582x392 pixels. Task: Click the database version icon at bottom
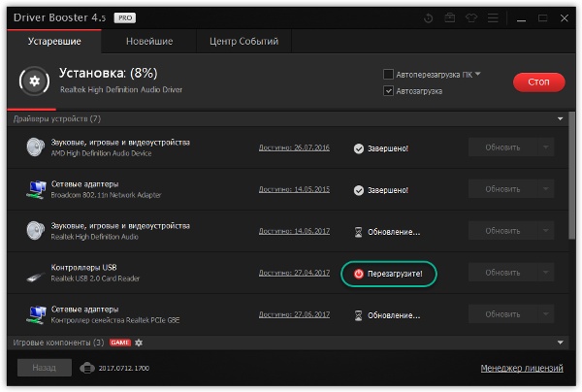coord(87,368)
